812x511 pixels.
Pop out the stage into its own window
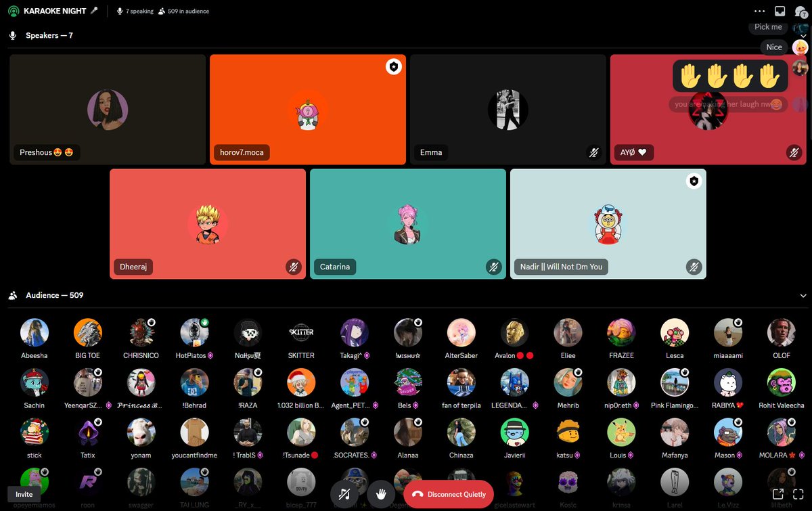[778, 494]
